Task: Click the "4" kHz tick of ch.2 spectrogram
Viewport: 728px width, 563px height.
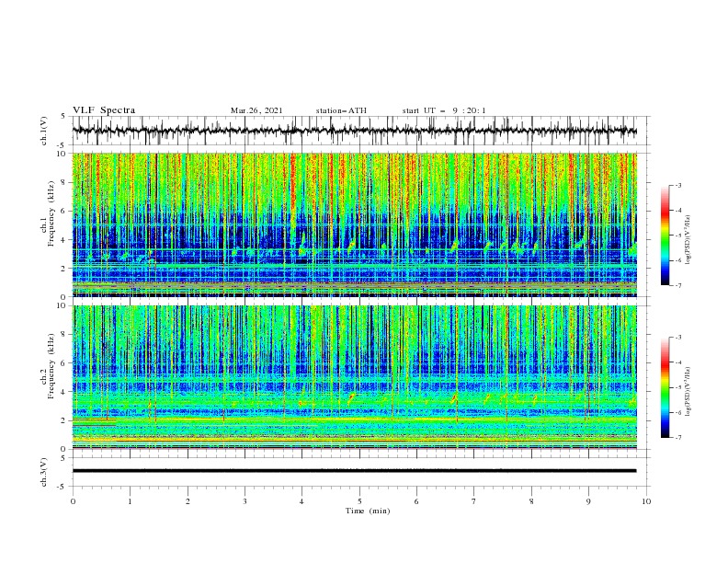Action: coord(65,392)
